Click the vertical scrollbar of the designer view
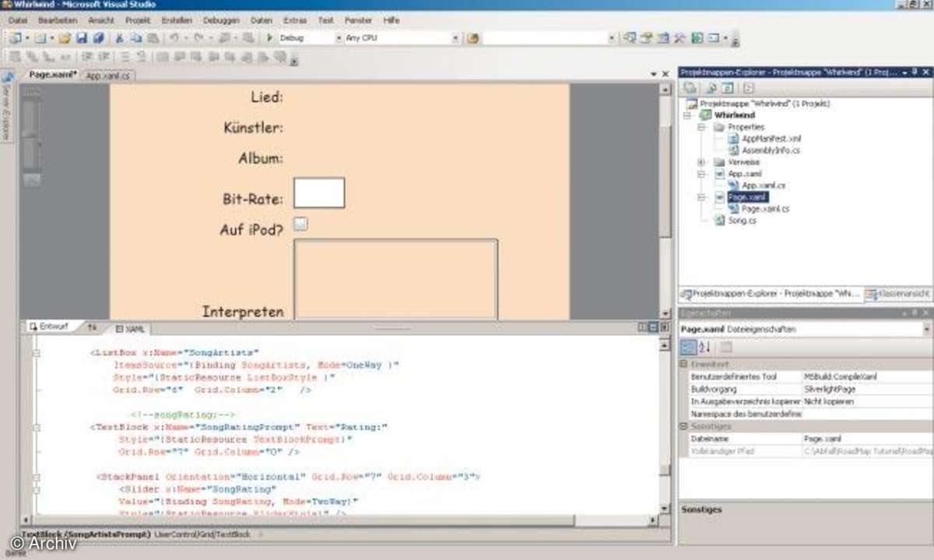 [665, 201]
